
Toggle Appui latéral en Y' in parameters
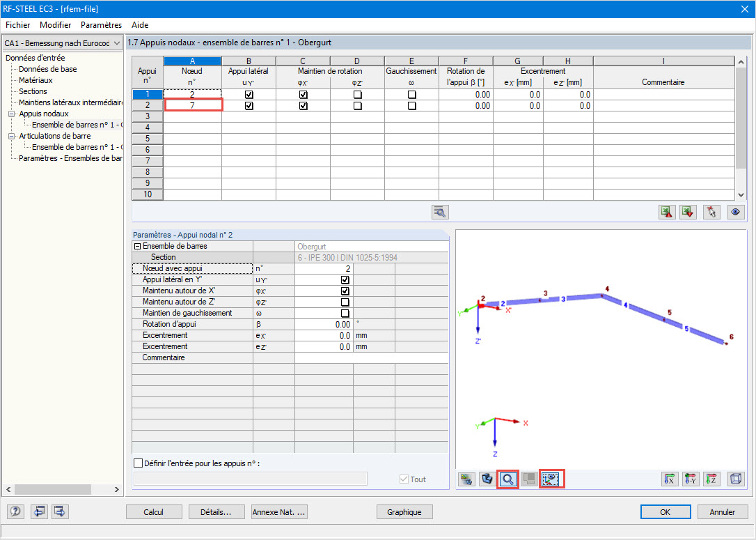pyautogui.click(x=345, y=280)
